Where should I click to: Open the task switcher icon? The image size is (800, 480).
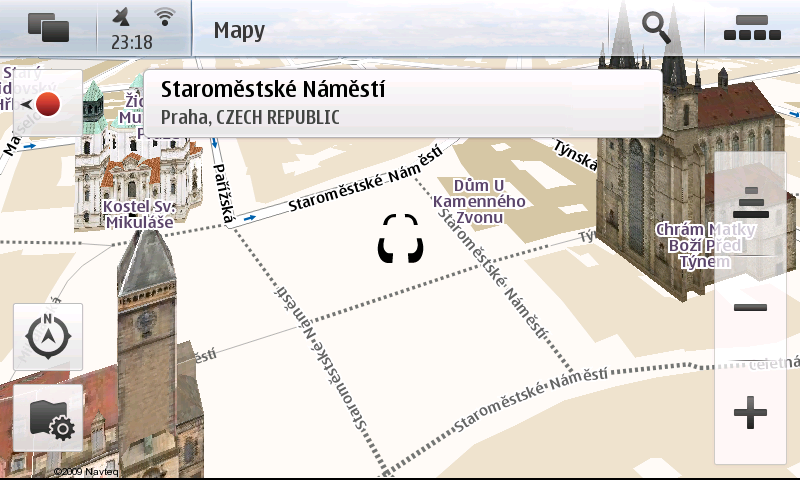pos(48,28)
